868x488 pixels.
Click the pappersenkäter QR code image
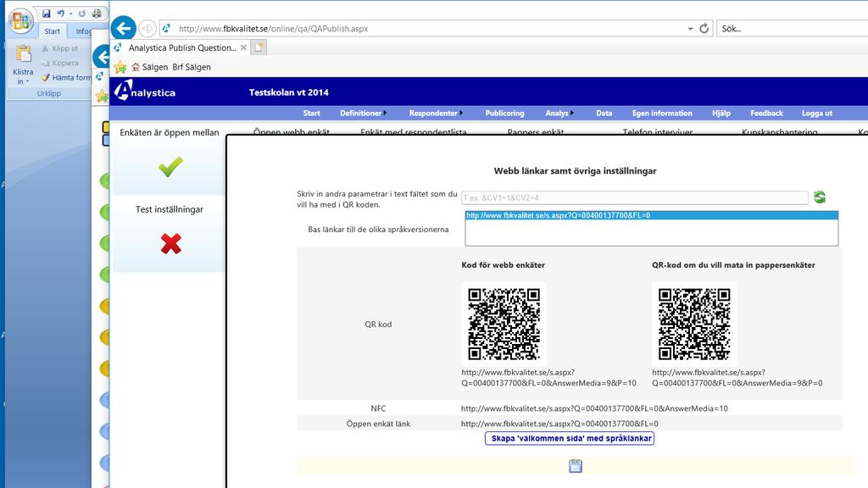tap(694, 324)
